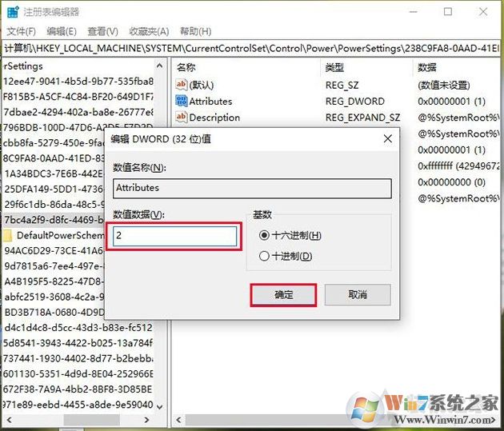The height and width of the screenshot is (431, 504).
Task: Confirm the dialog with 确定 button
Action: [x=283, y=294]
